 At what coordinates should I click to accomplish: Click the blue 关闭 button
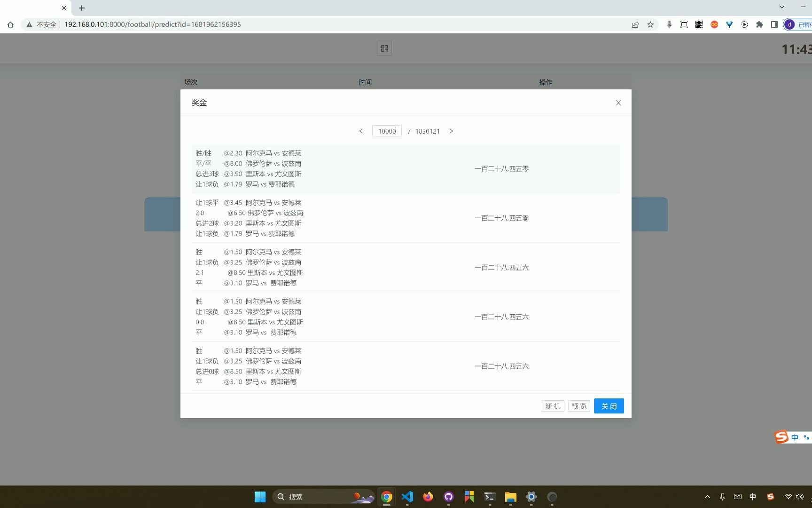[609, 406]
